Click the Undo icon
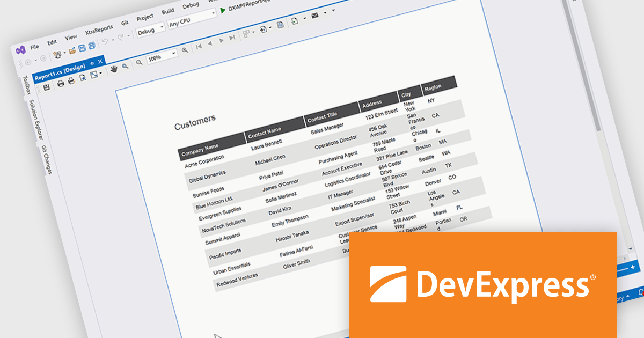The width and height of the screenshot is (644, 338). (105, 41)
